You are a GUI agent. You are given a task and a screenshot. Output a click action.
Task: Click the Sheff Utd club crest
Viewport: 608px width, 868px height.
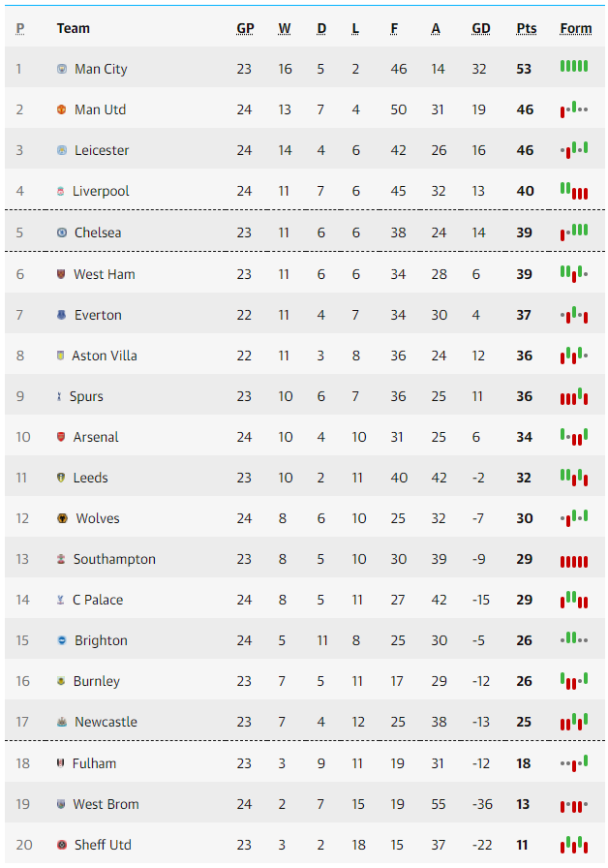(x=62, y=845)
